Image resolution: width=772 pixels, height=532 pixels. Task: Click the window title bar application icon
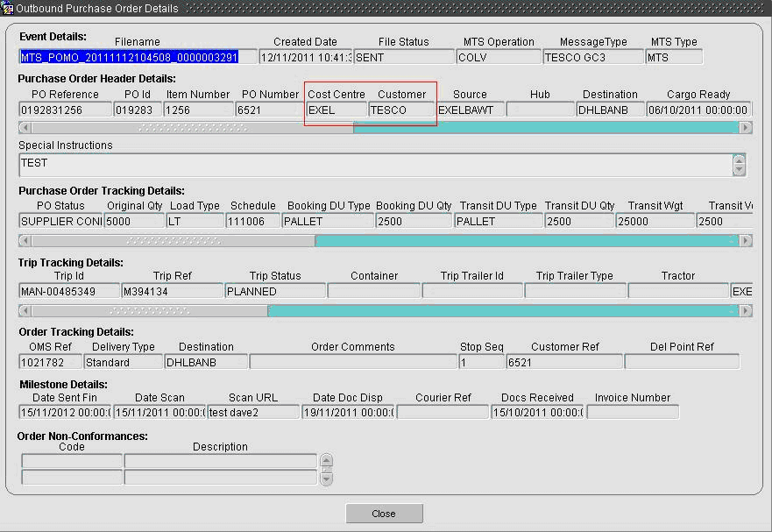pyautogui.click(x=7, y=9)
